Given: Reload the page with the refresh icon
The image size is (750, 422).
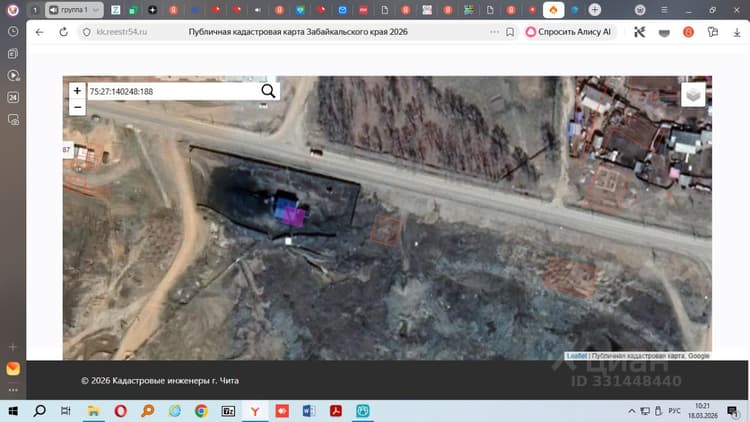Looking at the screenshot, I should (x=63, y=32).
